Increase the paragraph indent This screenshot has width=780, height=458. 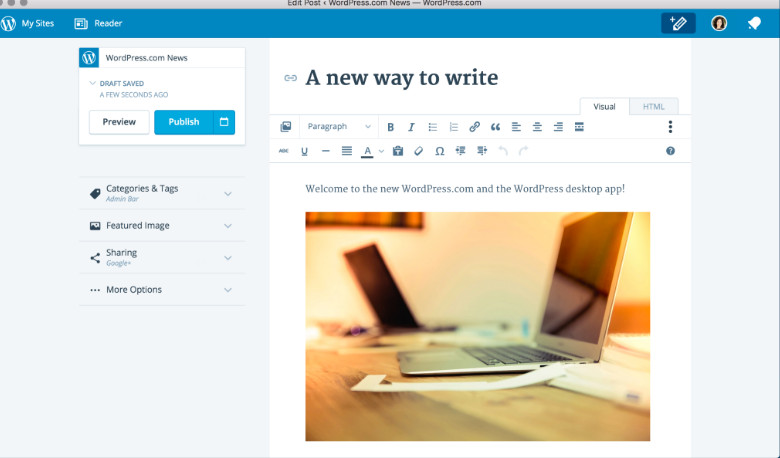tap(482, 151)
